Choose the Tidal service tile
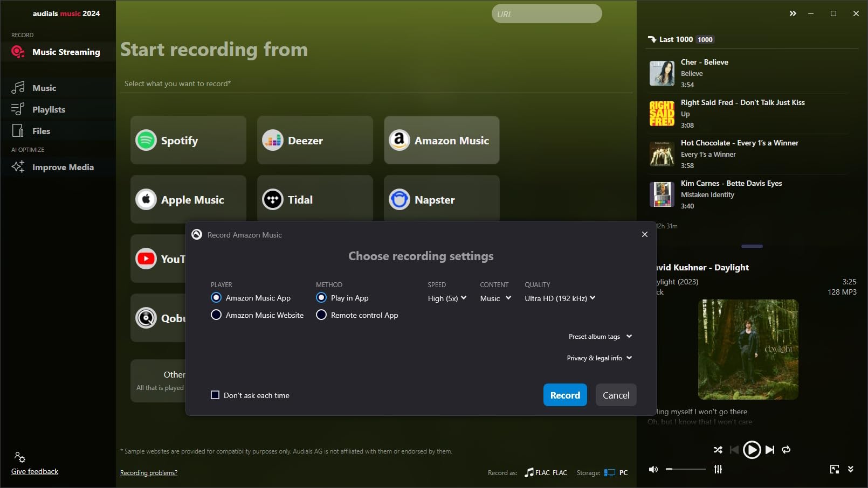Image resolution: width=868 pixels, height=488 pixels. [315, 198]
